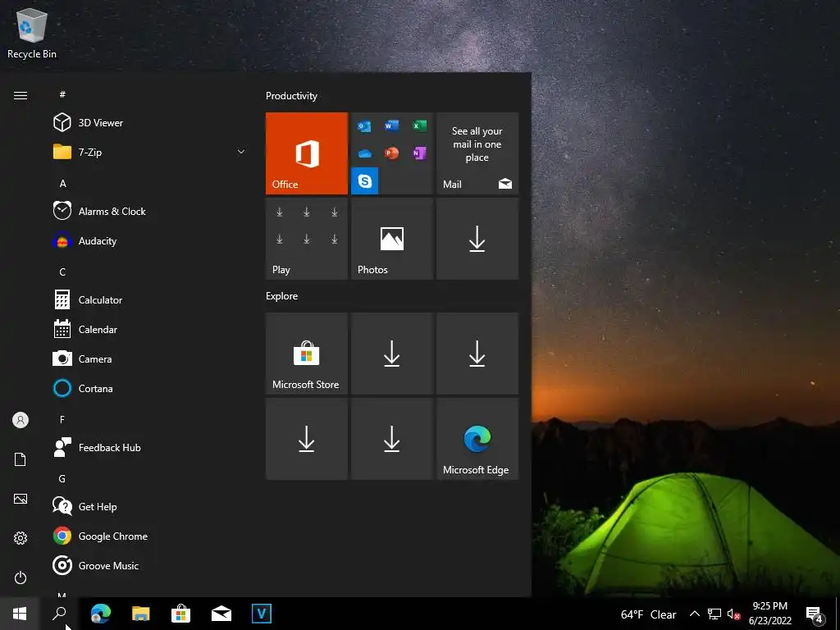
Task: Open Pictures from Start sidebar
Action: coord(21,499)
